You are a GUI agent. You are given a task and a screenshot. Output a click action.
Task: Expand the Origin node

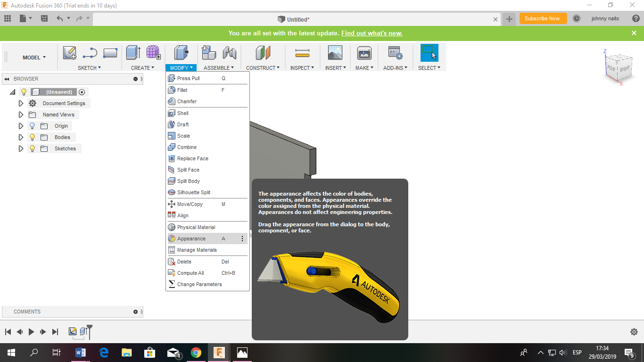21,126
